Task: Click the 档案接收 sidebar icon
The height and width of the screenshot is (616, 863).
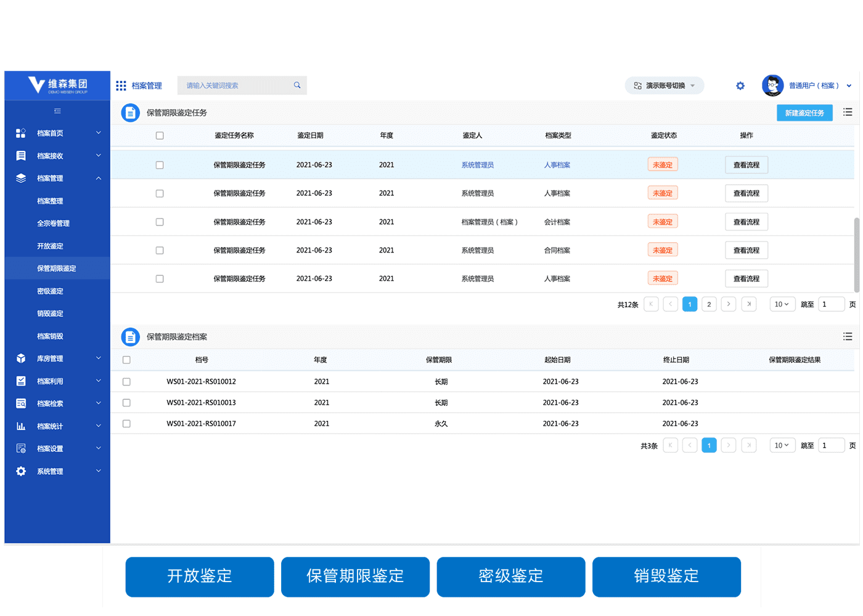Action: [x=21, y=156]
